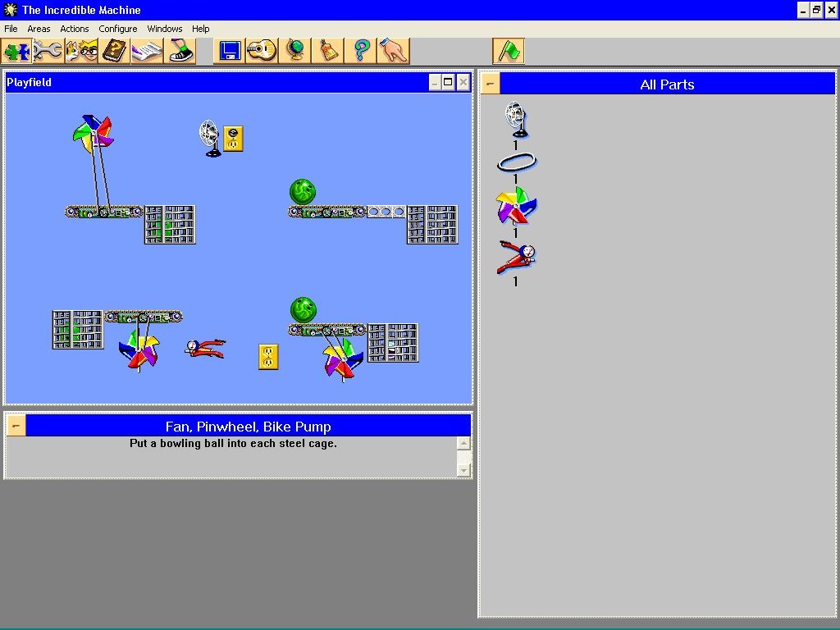Click the pointing hand toolbar icon

[x=393, y=52]
